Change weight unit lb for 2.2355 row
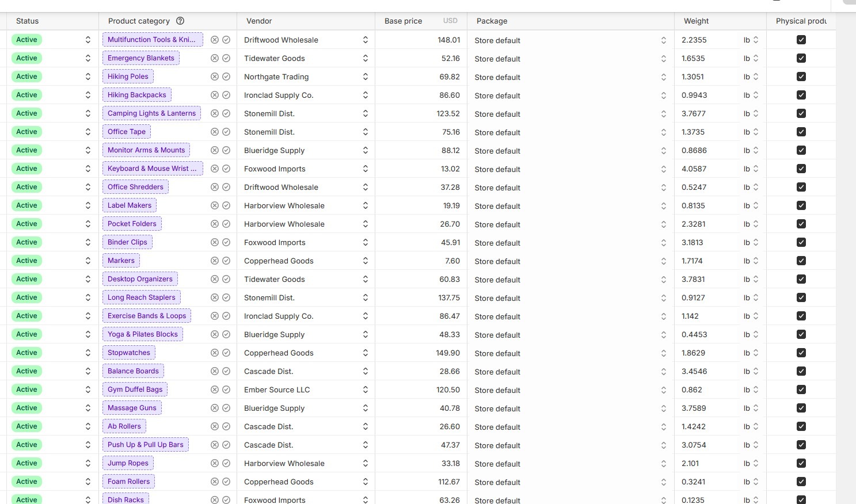Image resolution: width=856 pixels, height=504 pixels. pyautogui.click(x=751, y=40)
